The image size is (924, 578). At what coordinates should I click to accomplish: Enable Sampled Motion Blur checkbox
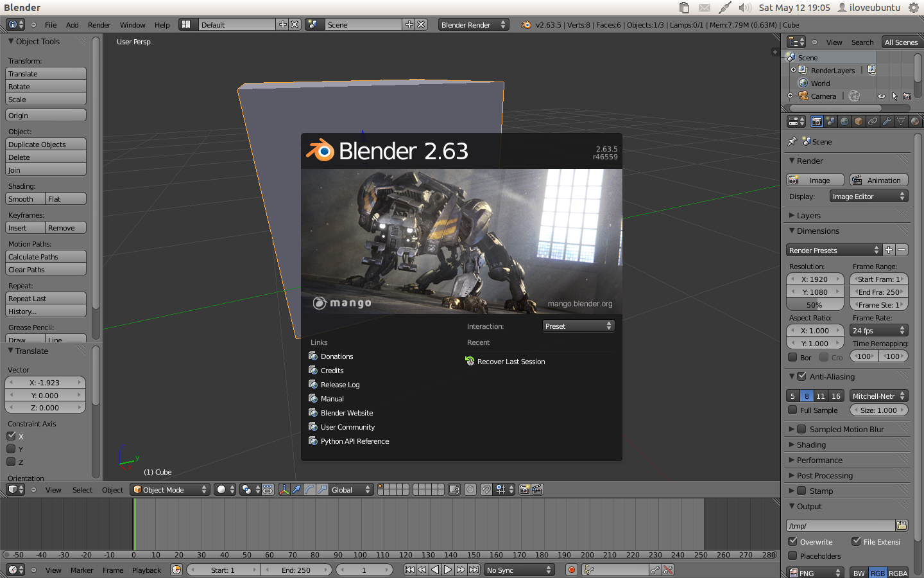pyautogui.click(x=801, y=429)
